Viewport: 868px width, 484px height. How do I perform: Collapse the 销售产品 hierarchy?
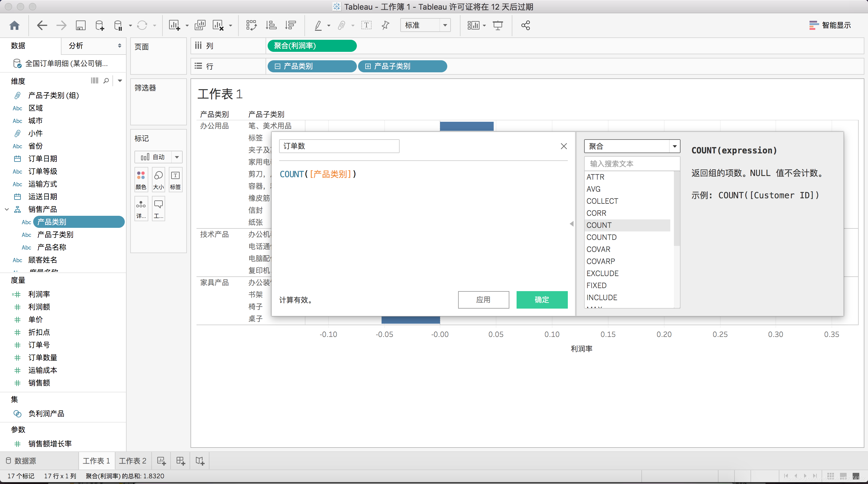[7, 209]
